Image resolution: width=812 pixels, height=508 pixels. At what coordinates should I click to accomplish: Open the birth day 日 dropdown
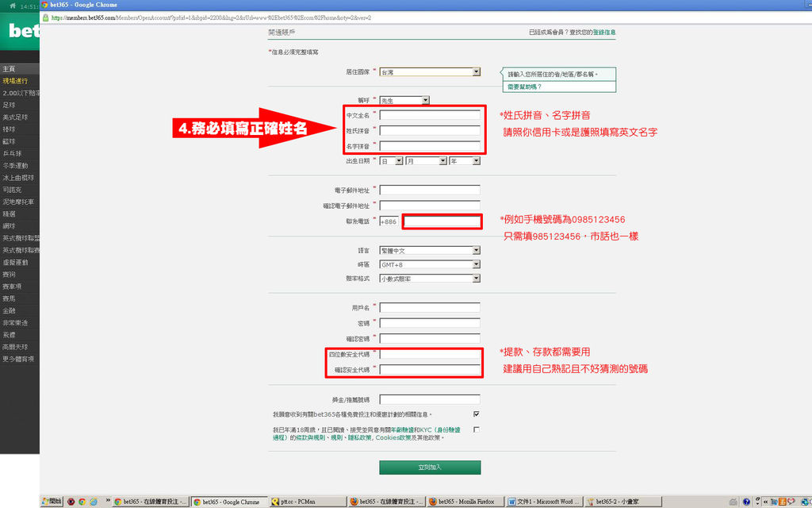(x=391, y=160)
